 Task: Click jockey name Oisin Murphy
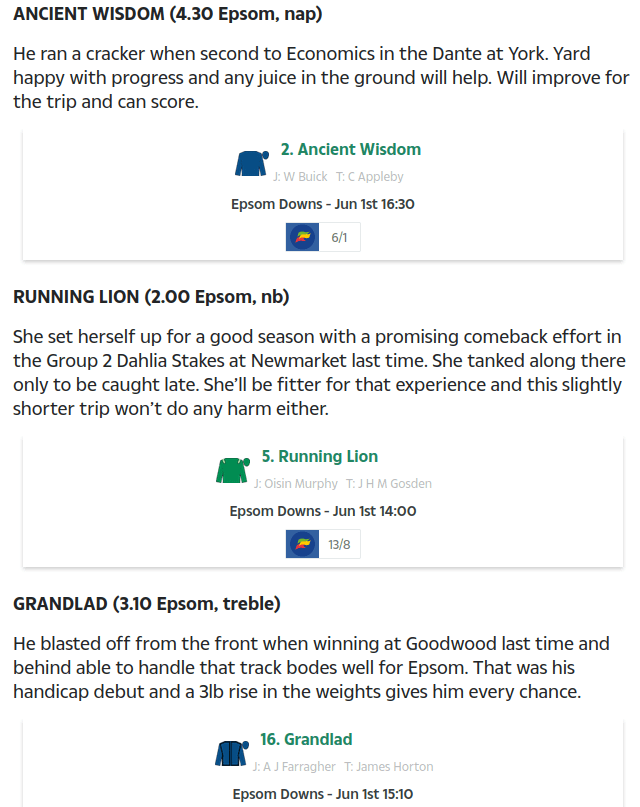[x=301, y=484]
